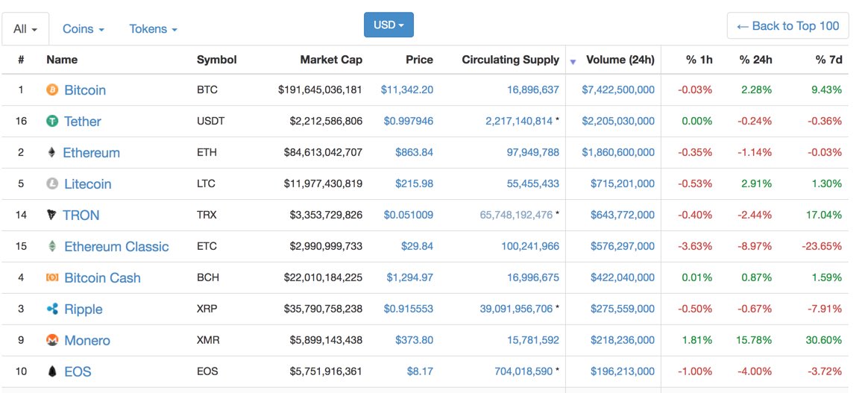Open the USD currency dropdown

(x=389, y=25)
